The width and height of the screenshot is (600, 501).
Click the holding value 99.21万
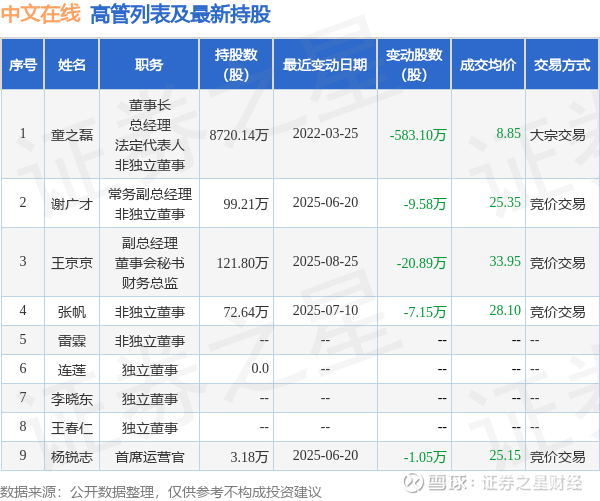pos(246,204)
